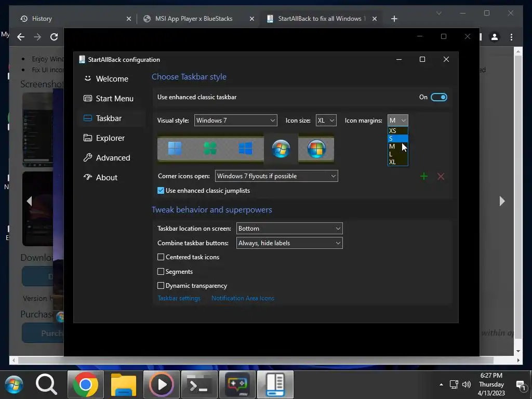Open the Welcome section
The image size is (532, 399).
(112, 79)
